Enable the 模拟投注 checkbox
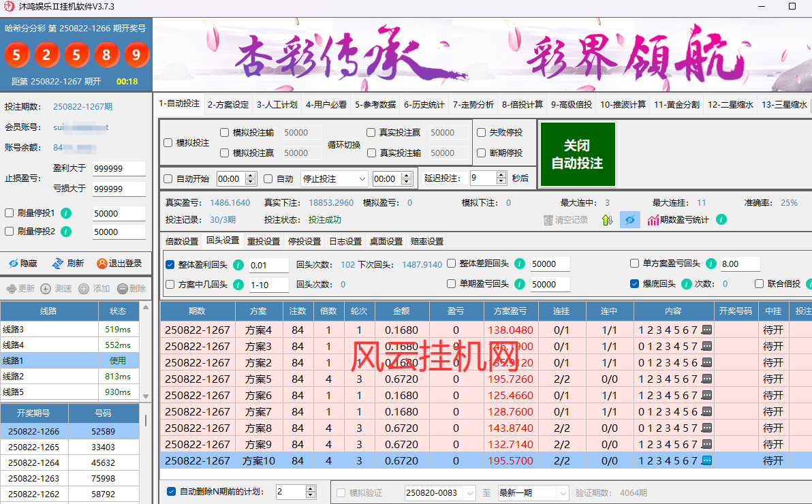 click(168, 143)
